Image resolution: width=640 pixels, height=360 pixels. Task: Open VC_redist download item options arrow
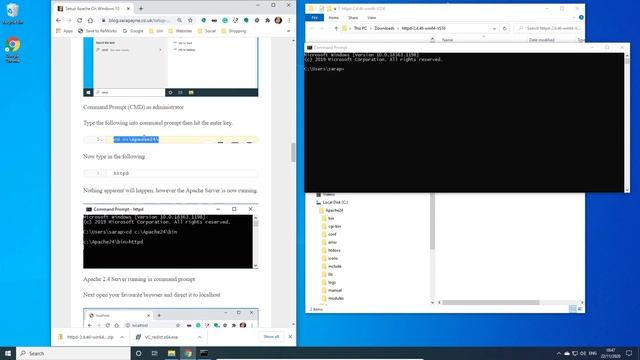pos(199,337)
